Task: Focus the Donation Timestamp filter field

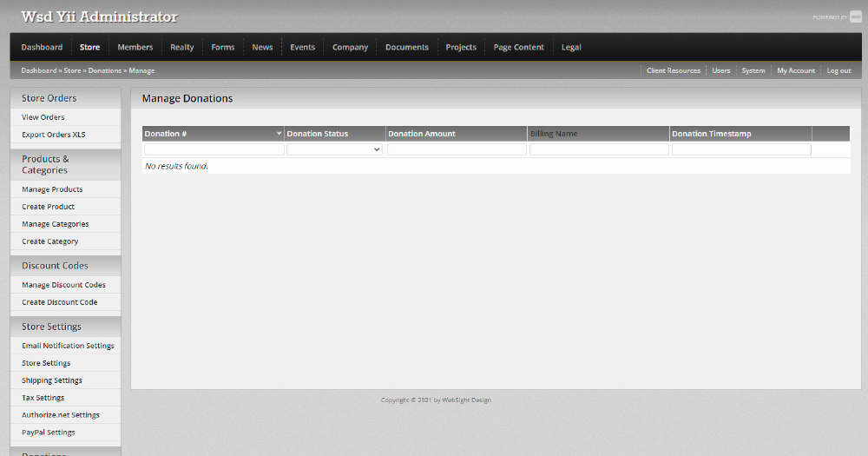Action: (x=741, y=149)
